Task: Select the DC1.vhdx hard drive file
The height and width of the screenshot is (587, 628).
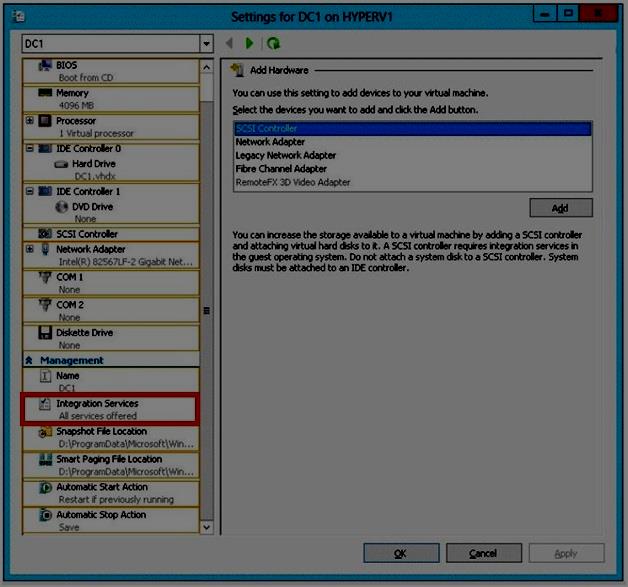Action: pyautogui.click(x=95, y=176)
